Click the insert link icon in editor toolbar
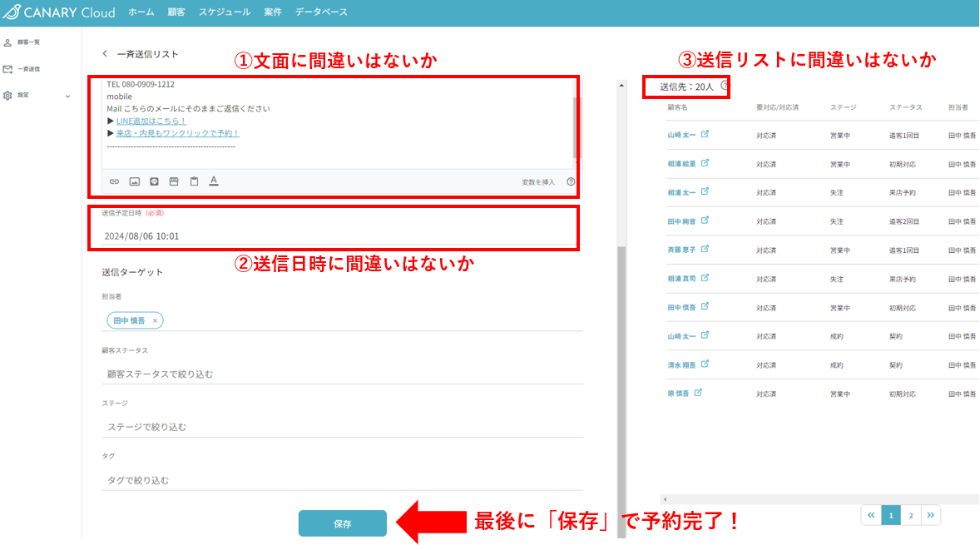The width and height of the screenshot is (980, 550). [x=114, y=181]
